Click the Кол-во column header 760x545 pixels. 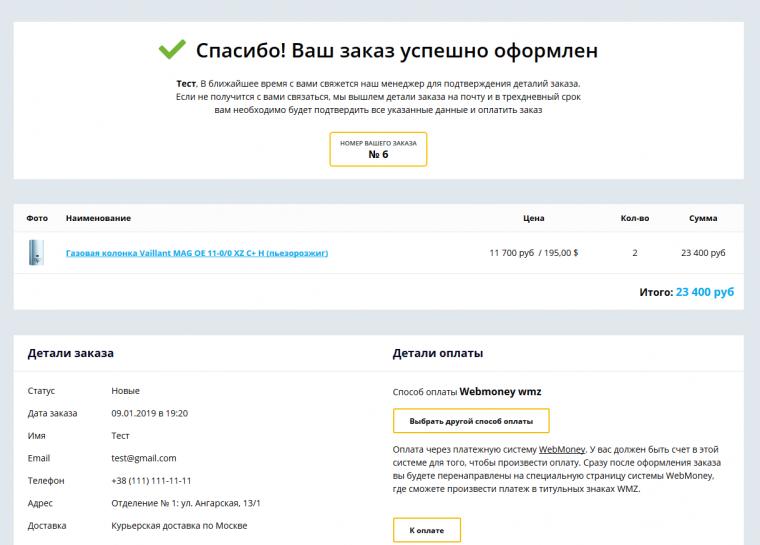point(634,218)
